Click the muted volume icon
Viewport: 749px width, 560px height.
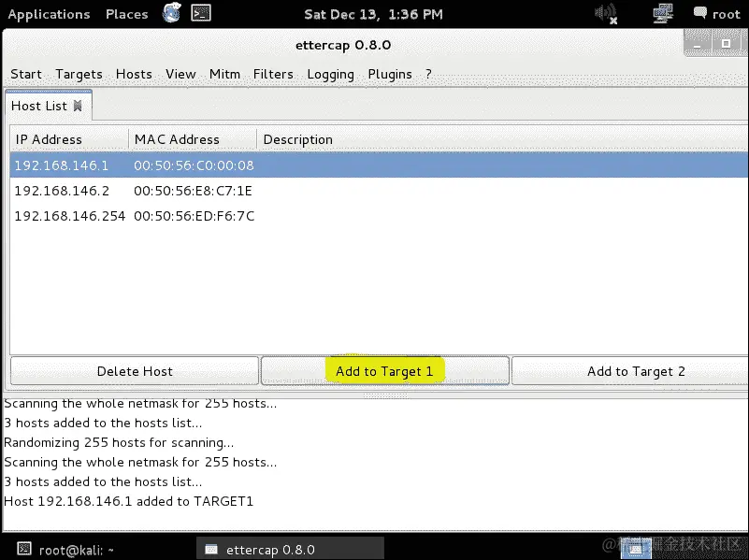point(606,13)
